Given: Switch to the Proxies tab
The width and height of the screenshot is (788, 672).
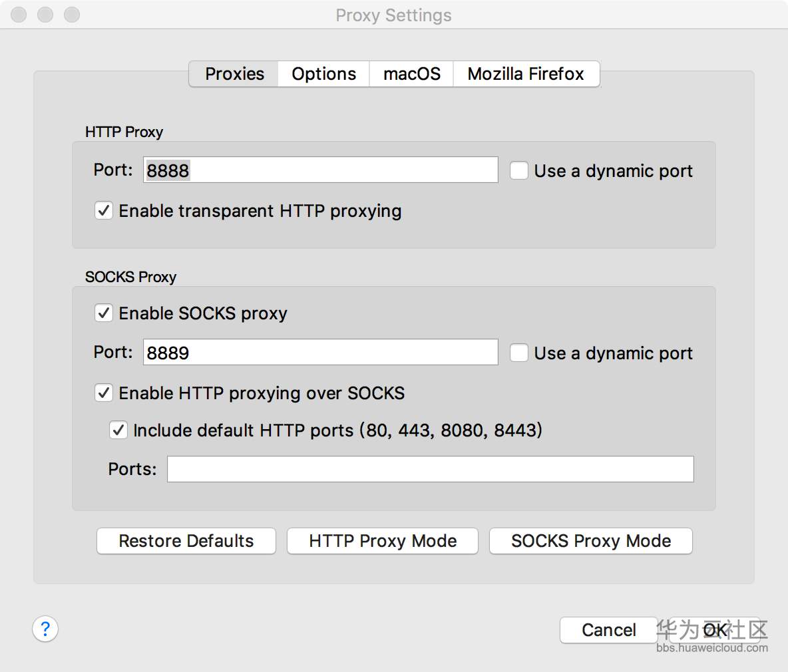Looking at the screenshot, I should point(234,74).
